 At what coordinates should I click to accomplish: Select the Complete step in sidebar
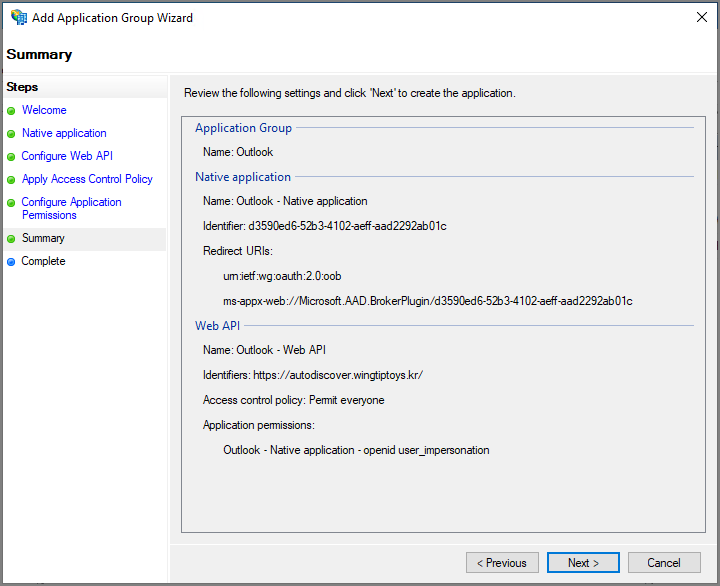click(x=43, y=261)
